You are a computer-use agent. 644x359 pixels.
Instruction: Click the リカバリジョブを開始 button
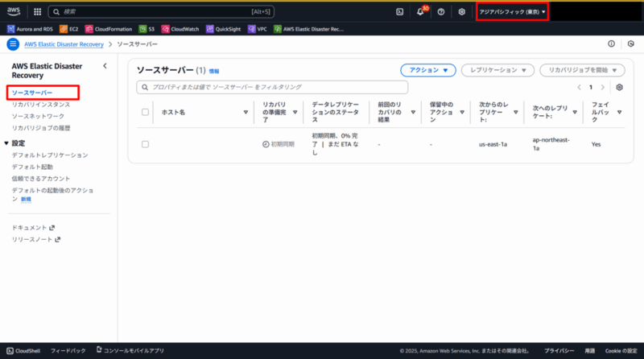pos(582,71)
